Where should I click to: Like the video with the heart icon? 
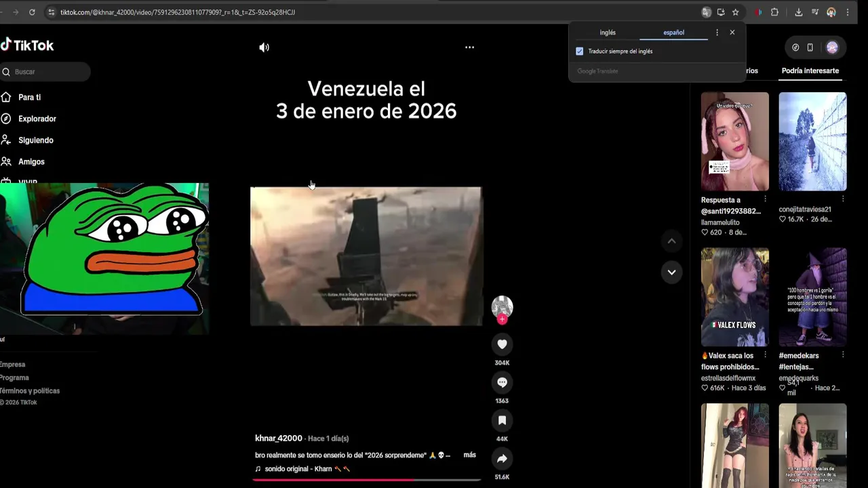pos(502,344)
